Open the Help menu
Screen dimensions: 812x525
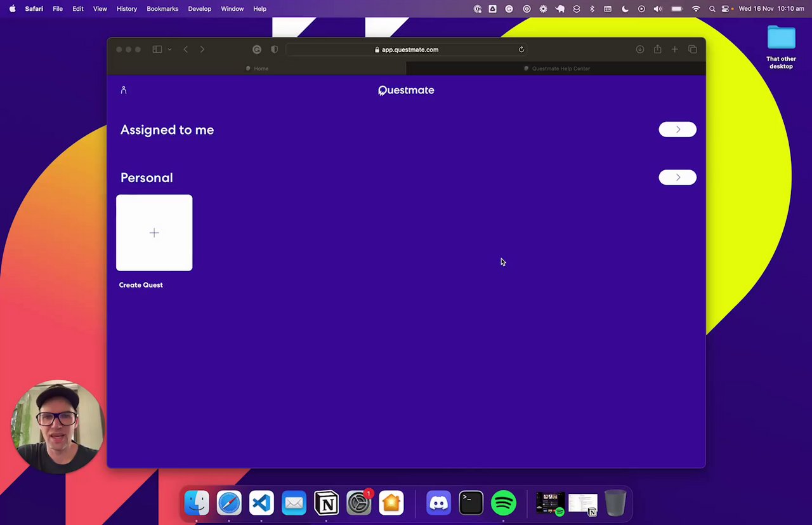pos(260,9)
